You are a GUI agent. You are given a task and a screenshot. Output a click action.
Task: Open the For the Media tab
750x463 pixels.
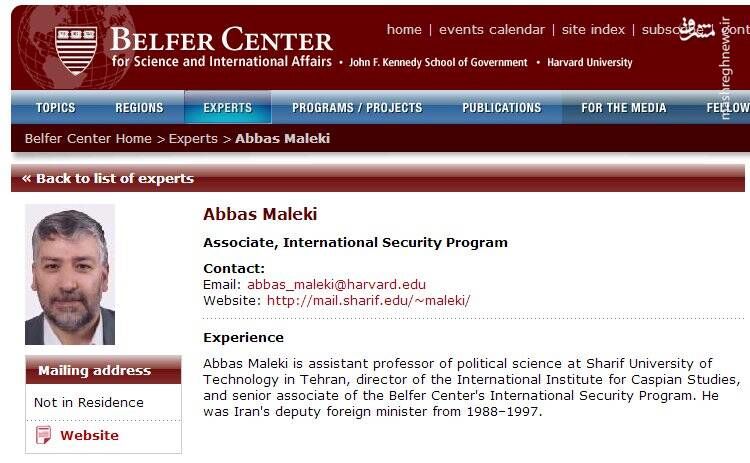click(x=619, y=108)
